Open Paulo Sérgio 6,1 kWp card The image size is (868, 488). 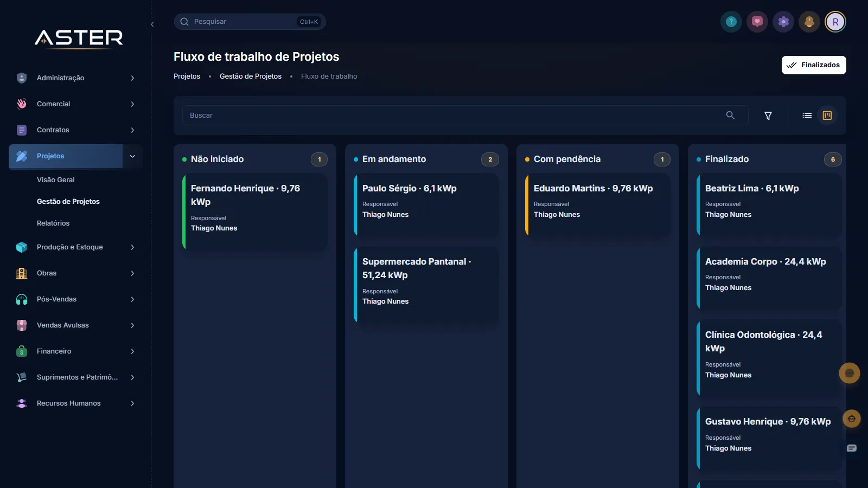tap(426, 204)
